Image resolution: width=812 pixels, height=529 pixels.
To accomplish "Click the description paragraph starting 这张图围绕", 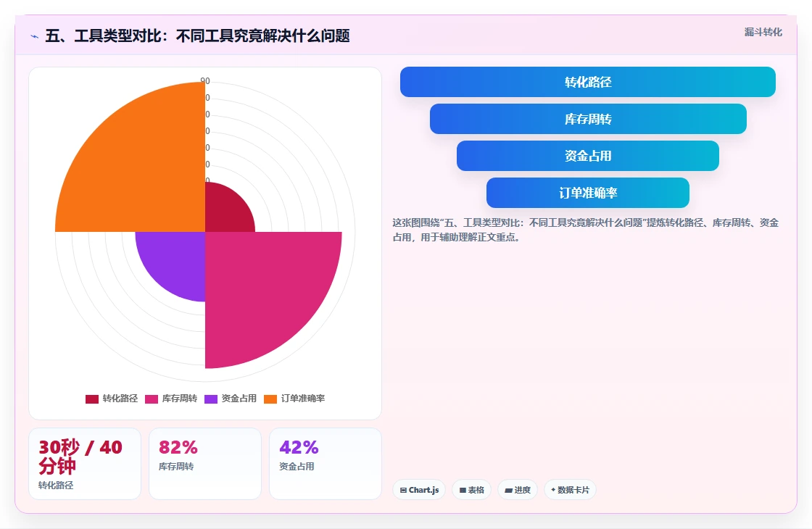I will 585,230.
